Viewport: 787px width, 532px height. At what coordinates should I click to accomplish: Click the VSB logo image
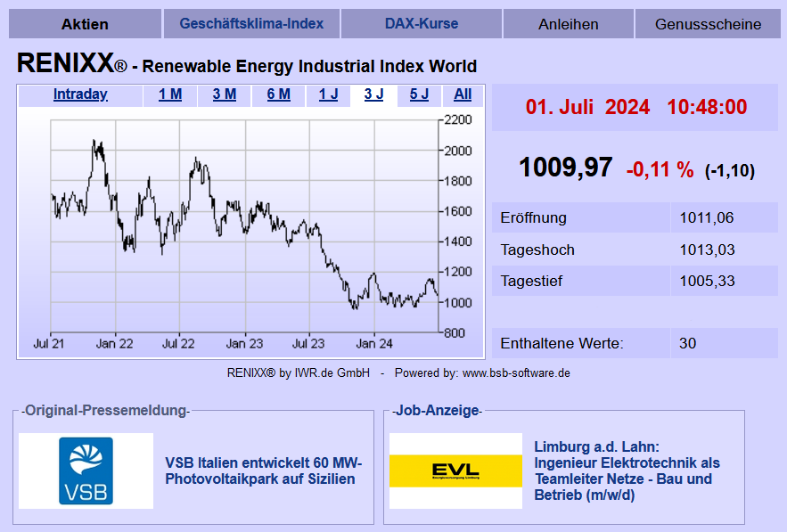[x=86, y=471]
